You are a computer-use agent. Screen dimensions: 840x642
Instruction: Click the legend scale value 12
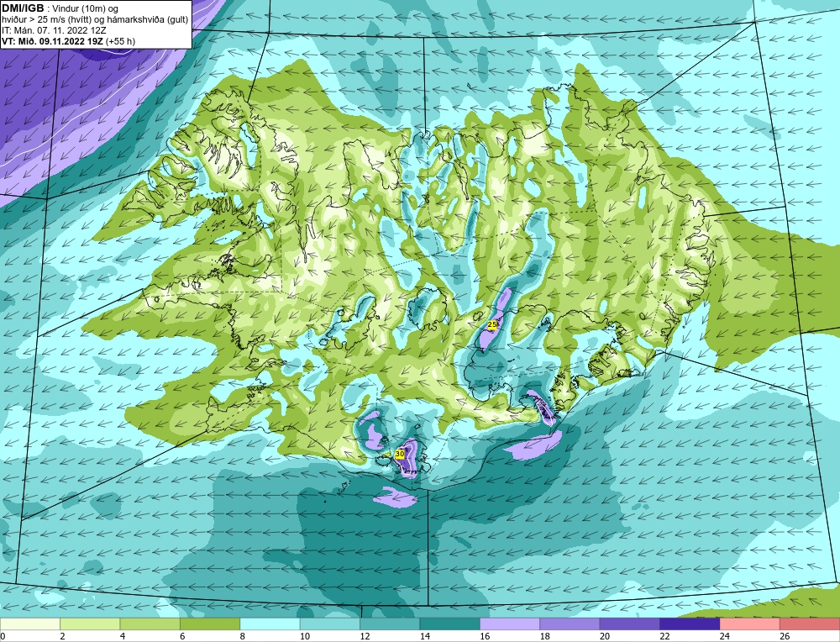(365, 636)
